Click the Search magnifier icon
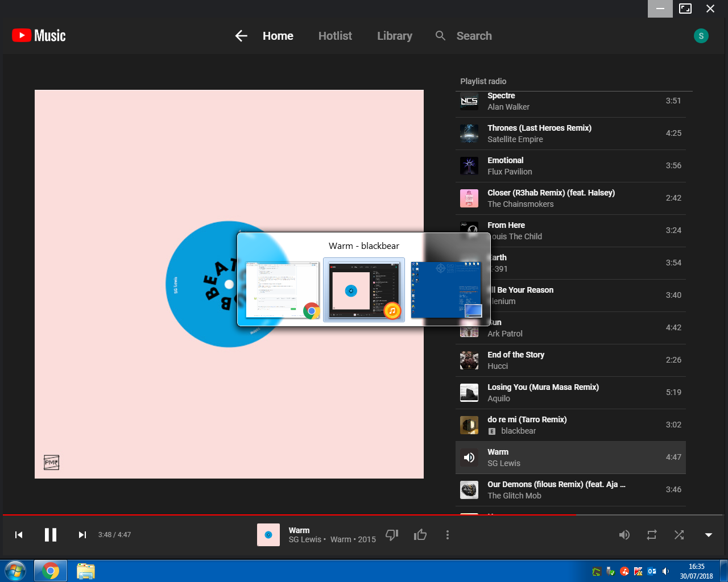728x582 pixels. click(440, 36)
